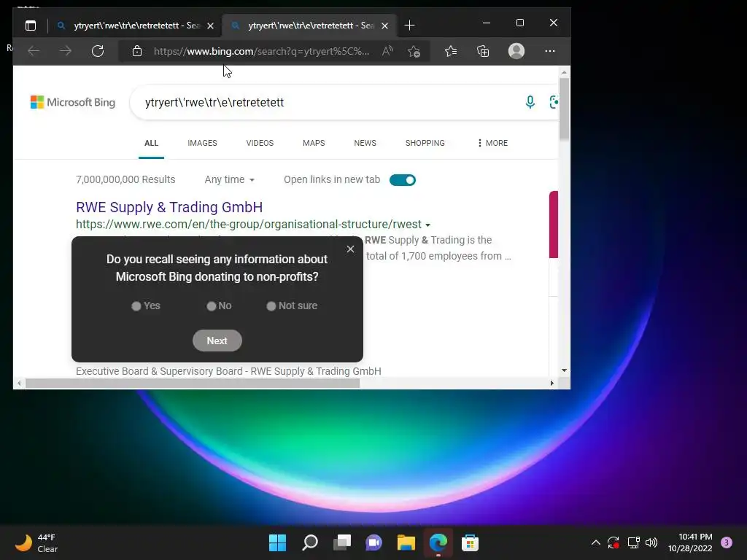Image resolution: width=747 pixels, height=560 pixels.
Task: Switch to the NEWS tab
Action: pyautogui.click(x=365, y=143)
